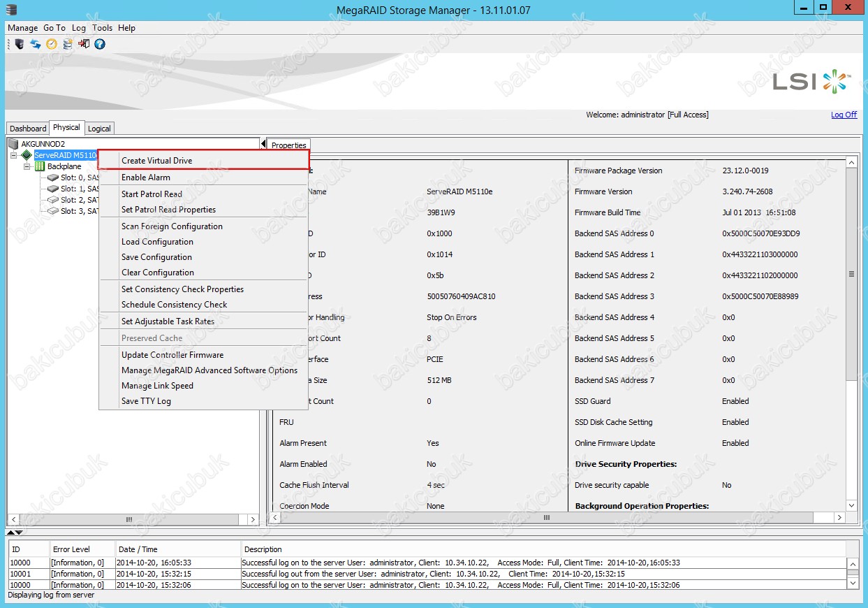The image size is (868, 608).
Task: Choose Schedule Consistency Check
Action: click(x=204, y=305)
